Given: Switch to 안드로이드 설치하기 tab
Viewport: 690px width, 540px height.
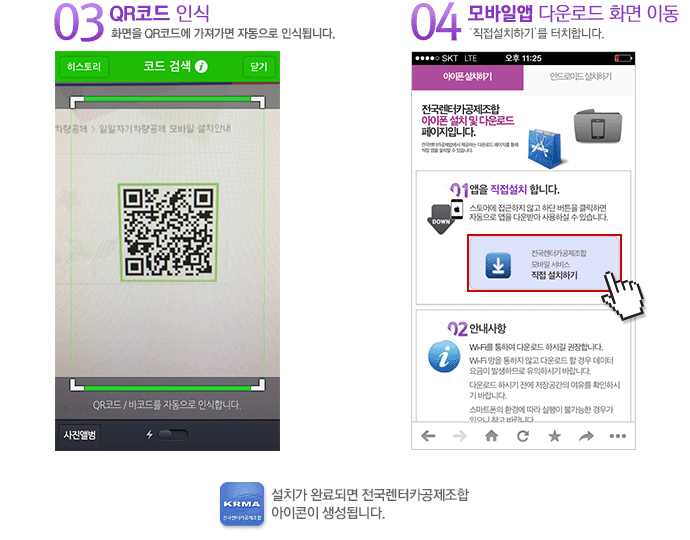Looking at the screenshot, I should coord(580,77).
